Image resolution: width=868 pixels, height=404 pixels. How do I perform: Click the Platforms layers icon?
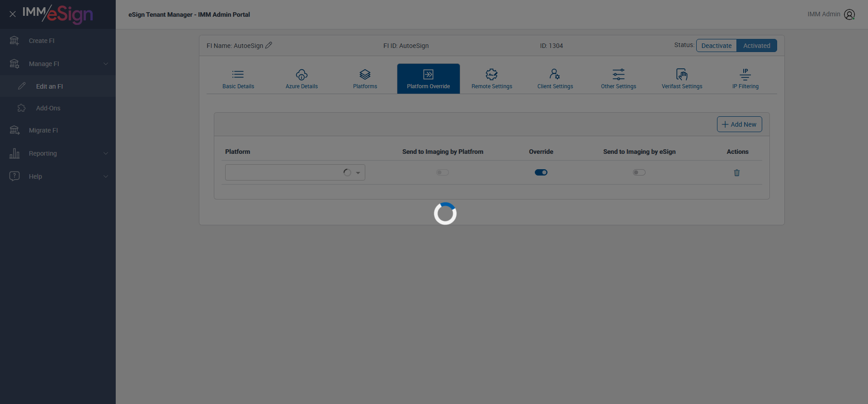point(365,74)
